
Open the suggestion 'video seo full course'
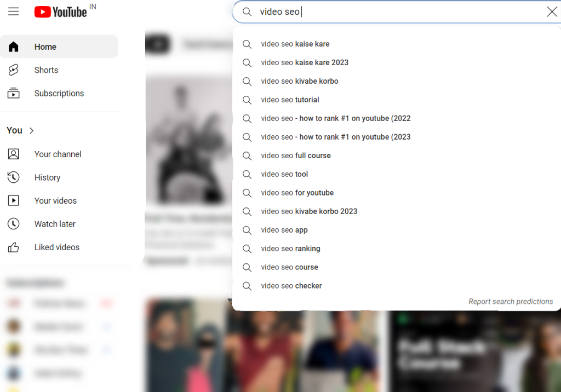click(295, 155)
